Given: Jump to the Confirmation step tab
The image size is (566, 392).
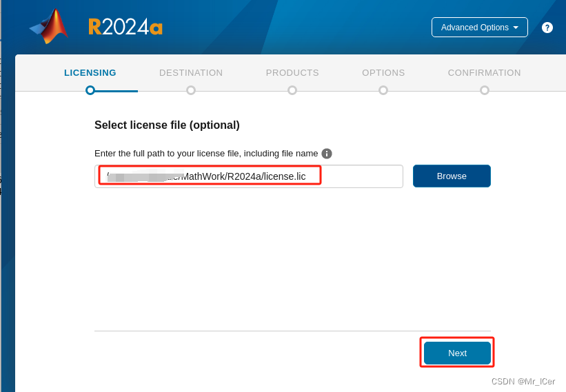Looking at the screenshot, I should tap(484, 73).
